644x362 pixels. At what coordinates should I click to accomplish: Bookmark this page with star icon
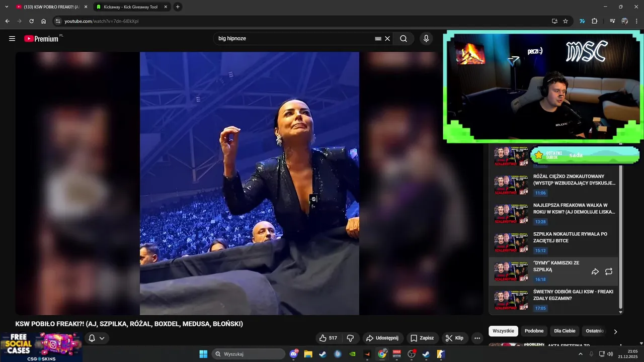click(x=566, y=21)
